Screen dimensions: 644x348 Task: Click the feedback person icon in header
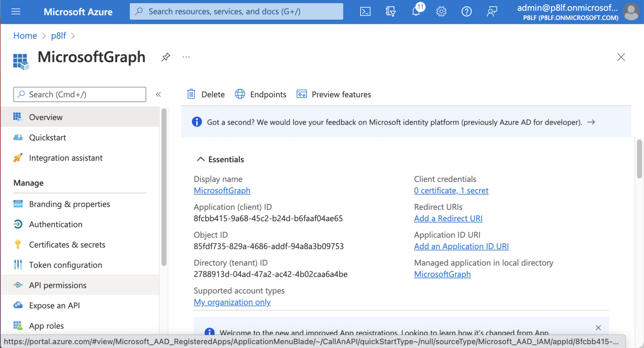492,12
